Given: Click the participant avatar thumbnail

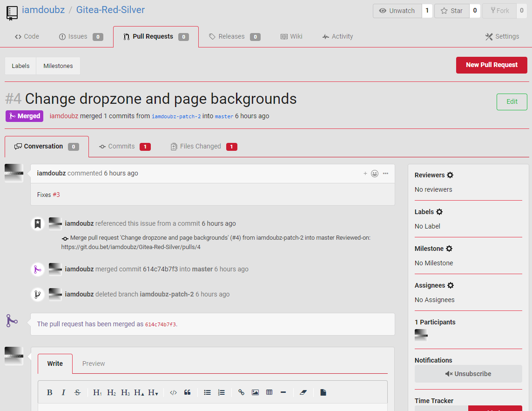Looking at the screenshot, I should click(421, 335).
